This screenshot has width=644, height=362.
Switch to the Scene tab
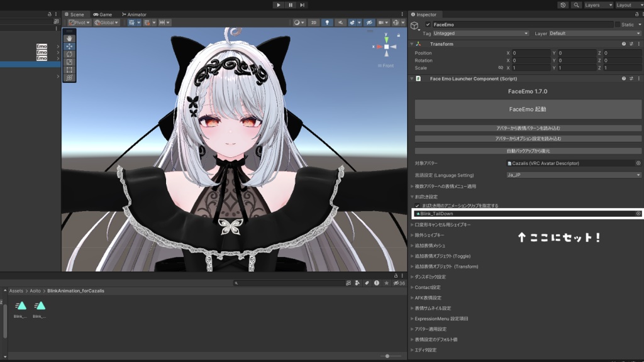point(74,14)
